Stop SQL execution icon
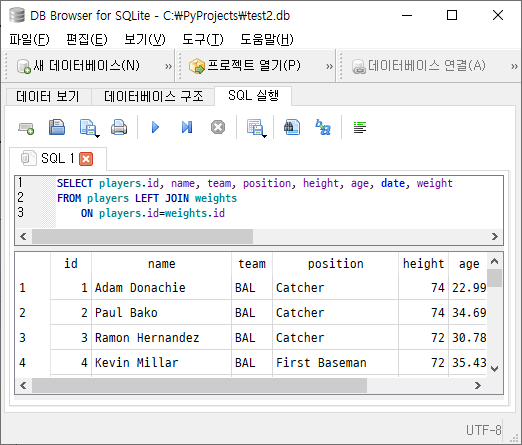The image size is (522, 445). pos(218,127)
